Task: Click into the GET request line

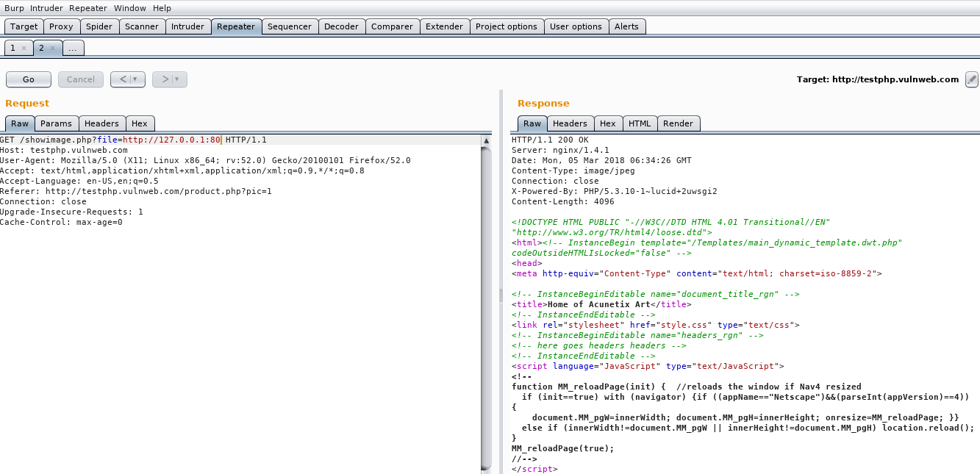Action: pos(133,140)
